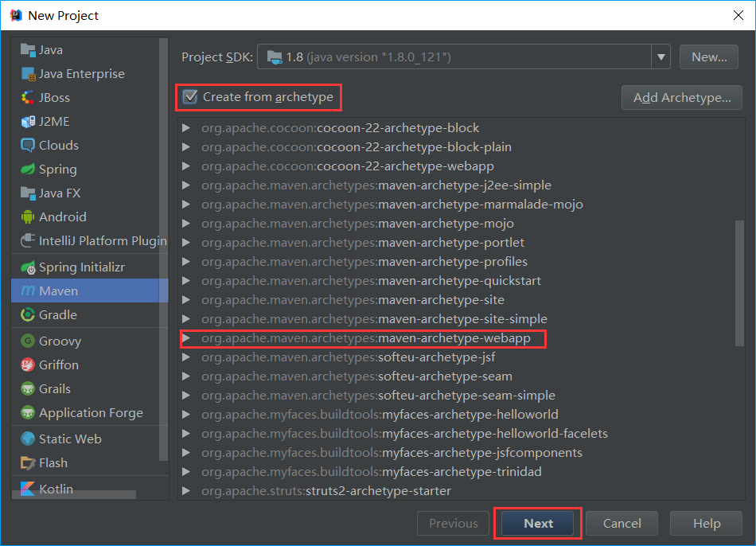
Task: Click the Java FX icon
Action: [28, 193]
